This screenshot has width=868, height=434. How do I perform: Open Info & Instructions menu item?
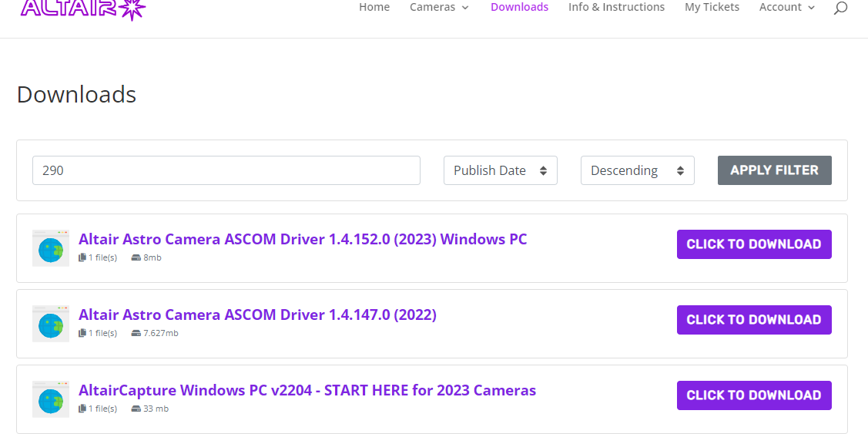click(616, 8)
